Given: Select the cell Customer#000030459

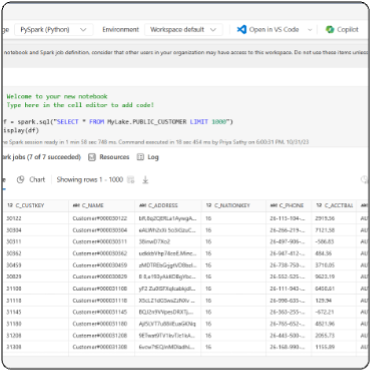Looking at the screenshot, I should pyautogui.click(x=100, y=265).
